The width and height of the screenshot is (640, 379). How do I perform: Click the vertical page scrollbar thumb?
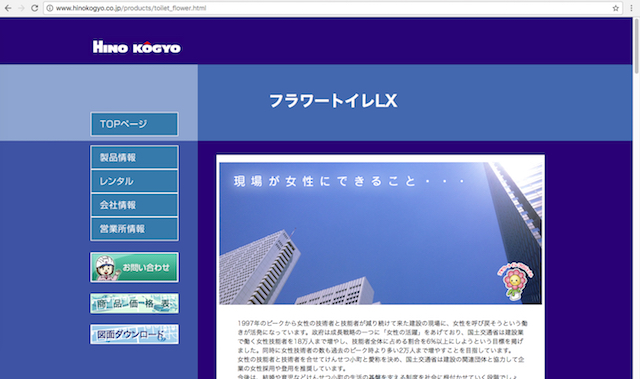point(636,46)
